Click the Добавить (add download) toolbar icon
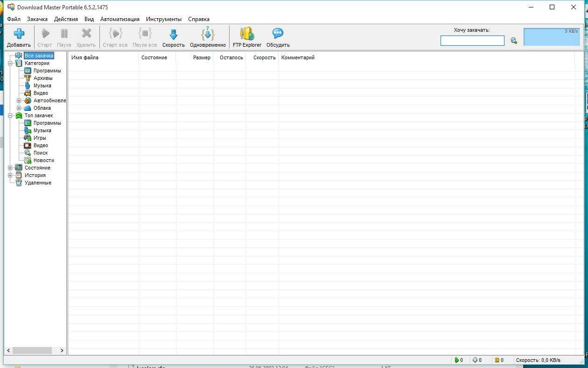Viewport: 588px width, 368px height. (x=19, y=34)
